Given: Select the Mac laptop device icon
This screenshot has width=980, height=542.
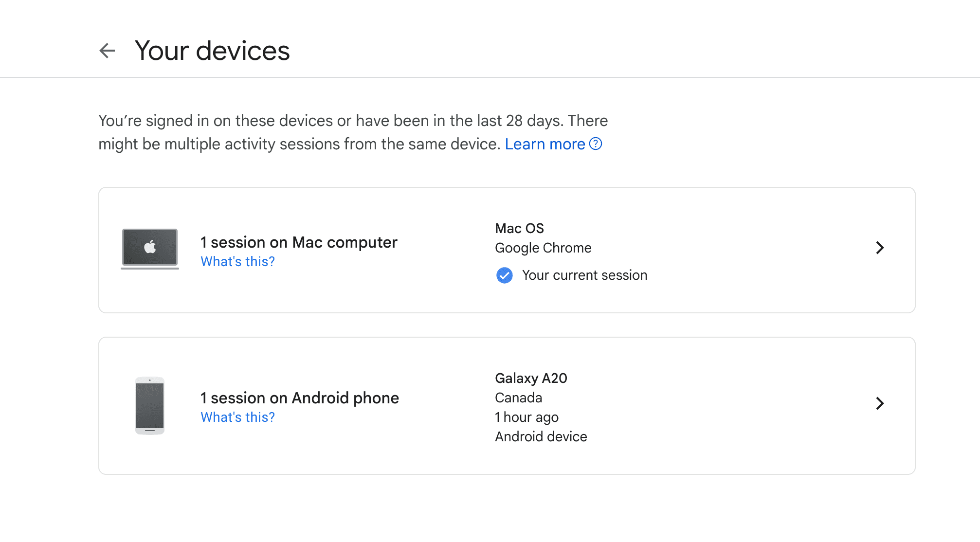Looking at the screenshot, I should (149, 248).
